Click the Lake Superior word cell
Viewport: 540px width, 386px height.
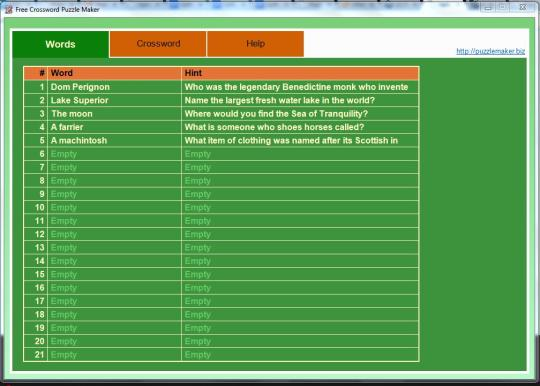[x=114, y=100]
